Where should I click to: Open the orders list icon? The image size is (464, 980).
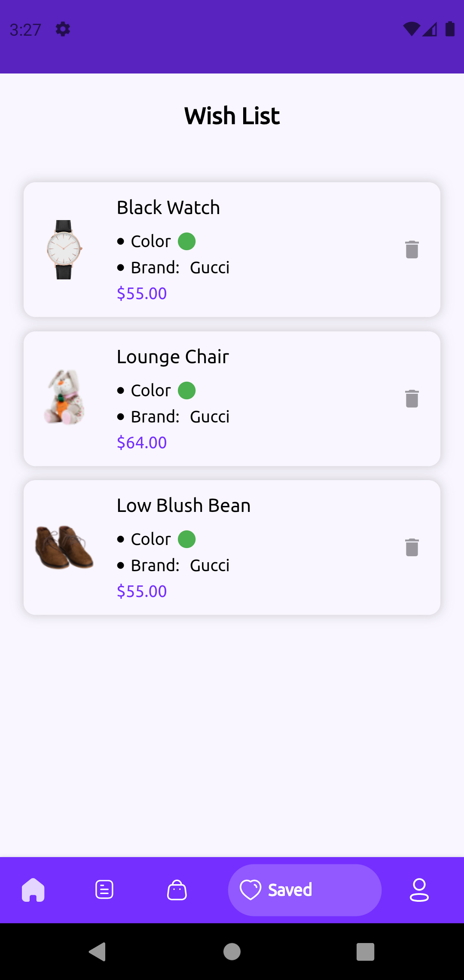pos(104,890)
